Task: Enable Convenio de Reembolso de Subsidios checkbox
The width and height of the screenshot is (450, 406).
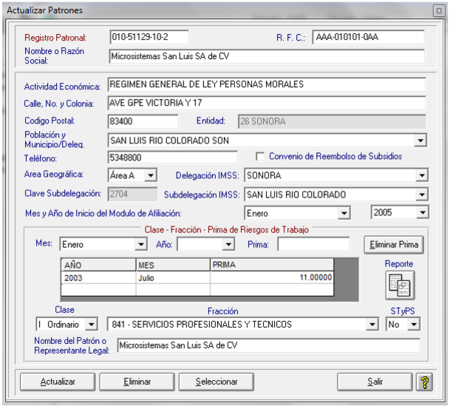Action: [x=260, y=156]
